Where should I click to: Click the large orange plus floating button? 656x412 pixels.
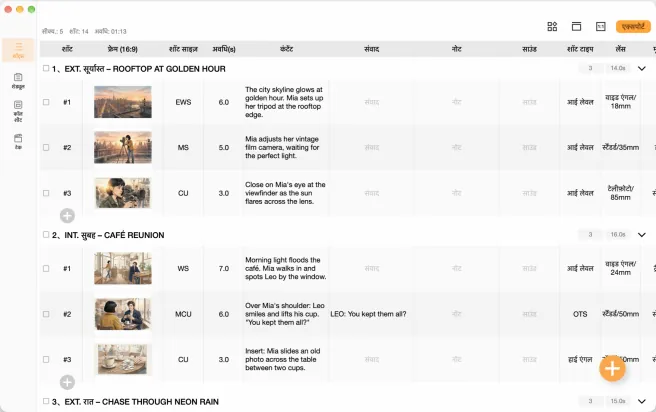click(x=612, y=368)
